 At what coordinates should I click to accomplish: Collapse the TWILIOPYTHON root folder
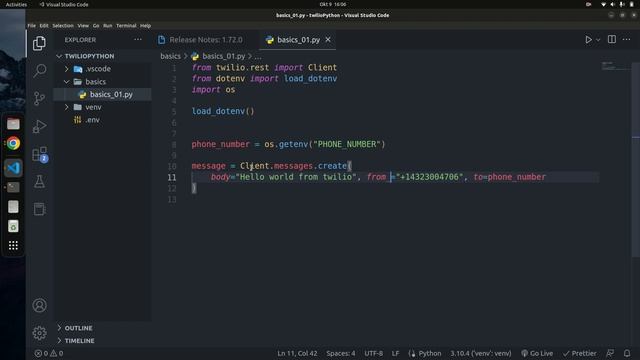click(x=89, y=56)
